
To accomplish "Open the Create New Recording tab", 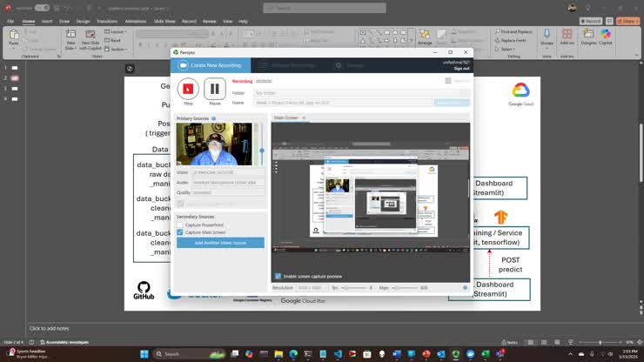I will (x=211, y=65).
